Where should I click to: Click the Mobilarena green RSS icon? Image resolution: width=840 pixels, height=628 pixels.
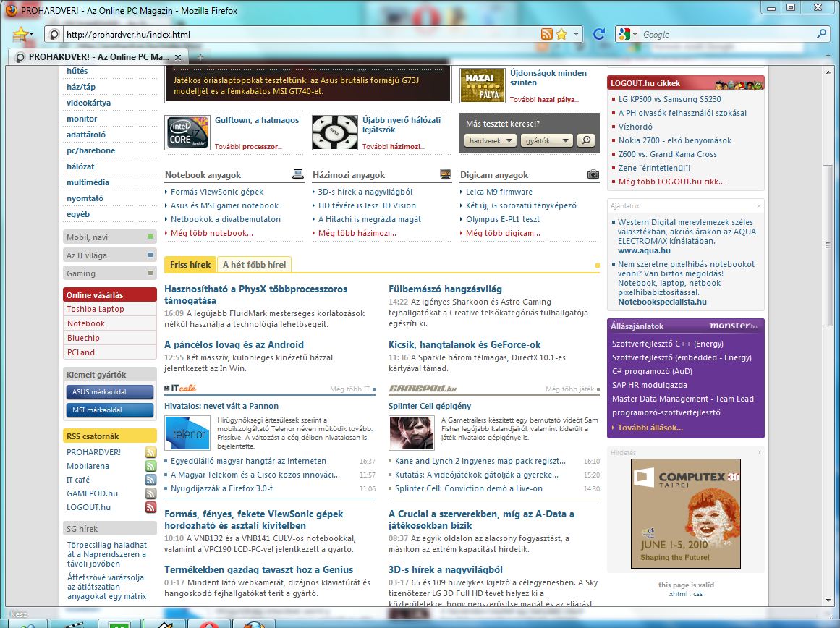pos(150,466)
